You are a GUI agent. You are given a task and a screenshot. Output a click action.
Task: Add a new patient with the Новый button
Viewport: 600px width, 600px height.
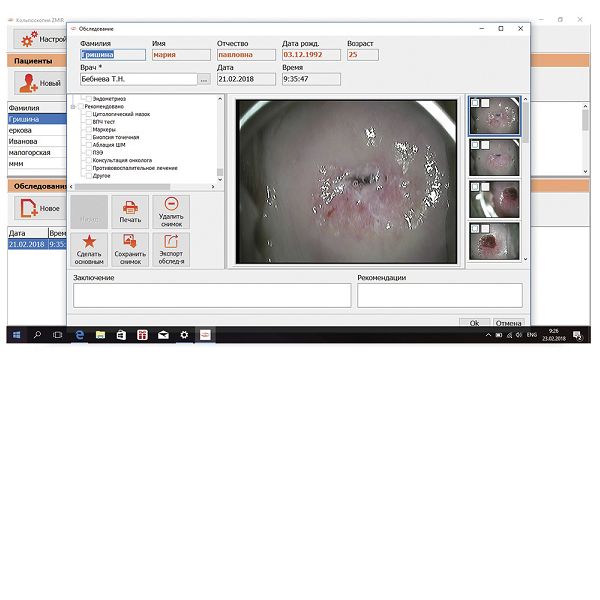(x=41, y=83)
